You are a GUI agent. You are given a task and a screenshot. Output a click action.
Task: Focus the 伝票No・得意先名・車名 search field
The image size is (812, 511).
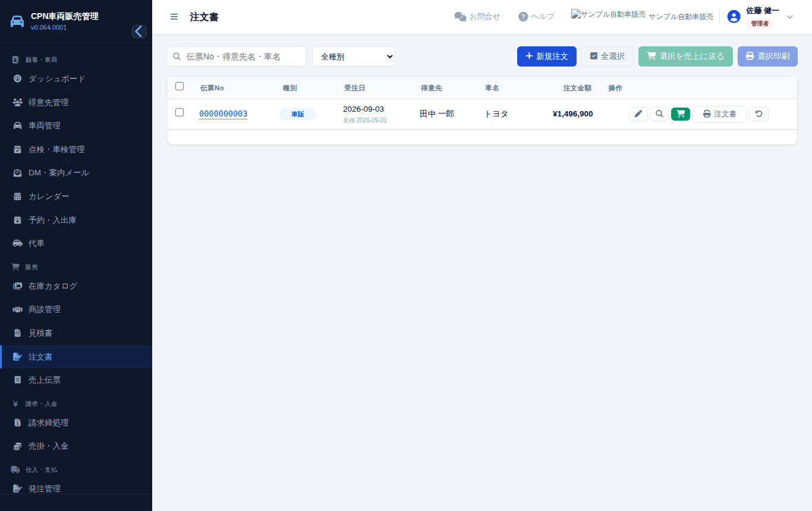coord(237,56)
